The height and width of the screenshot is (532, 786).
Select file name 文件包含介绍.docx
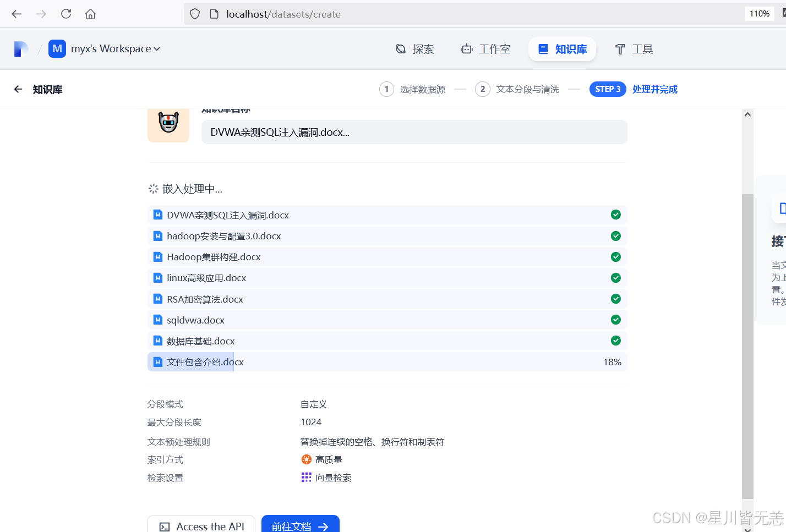pyautogui.click(x=205, y=362)
